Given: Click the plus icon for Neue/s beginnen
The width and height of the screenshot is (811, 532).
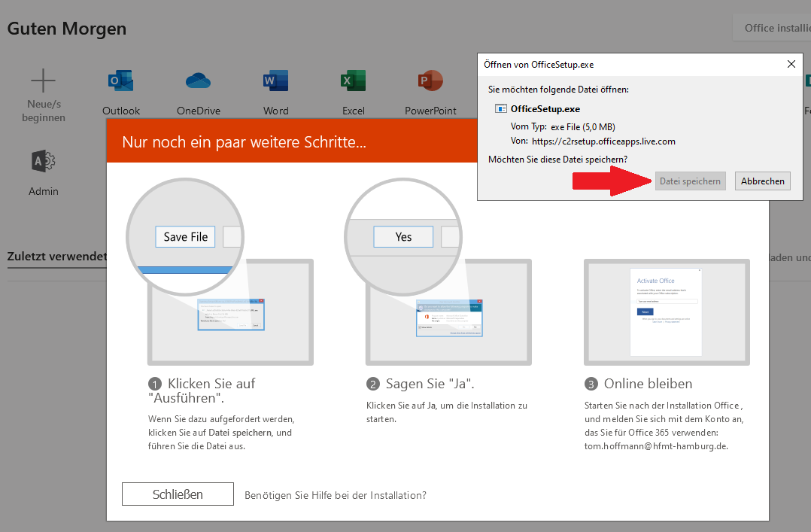Looking at the screenshot, I should 44,81.
